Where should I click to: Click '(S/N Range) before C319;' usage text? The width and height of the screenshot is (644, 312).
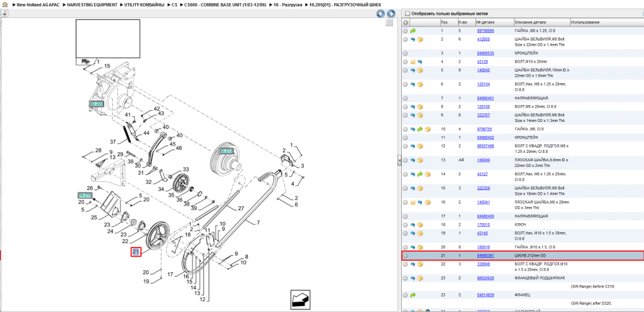(592, 286)
